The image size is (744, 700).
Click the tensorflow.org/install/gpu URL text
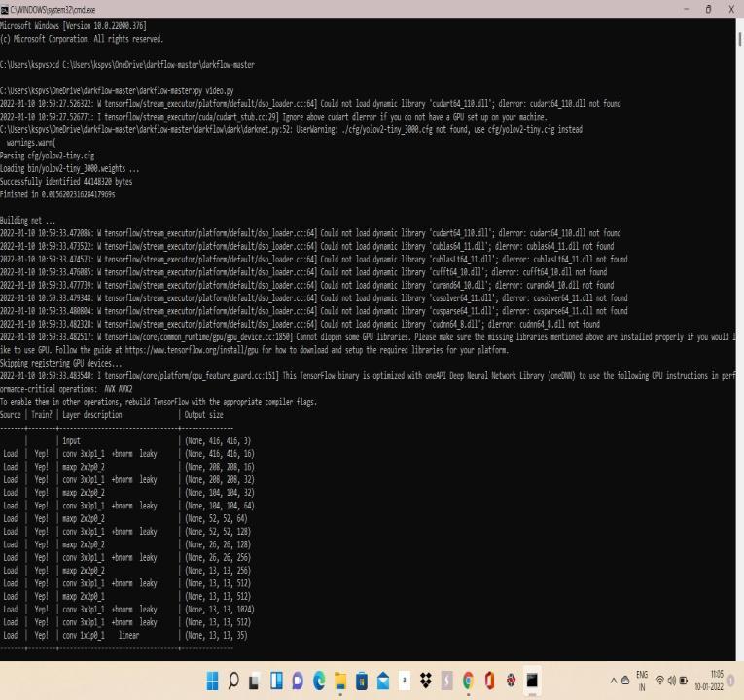coord(192,350)
